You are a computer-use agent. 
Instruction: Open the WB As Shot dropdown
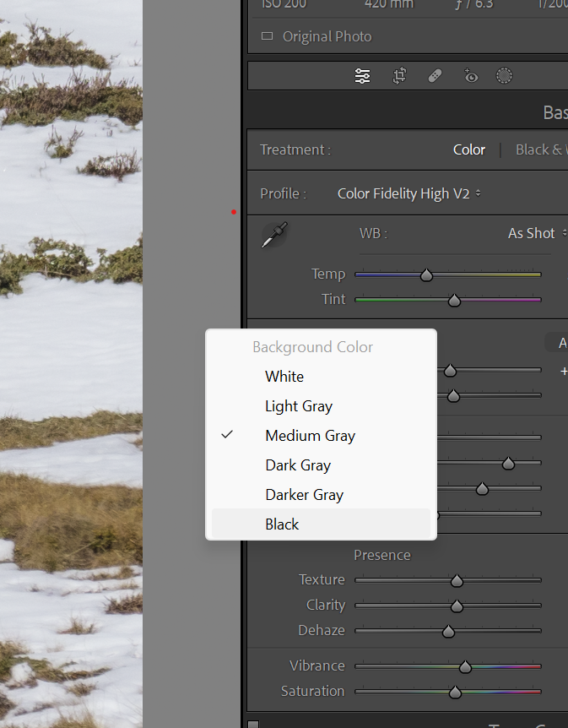coord(537,233)
